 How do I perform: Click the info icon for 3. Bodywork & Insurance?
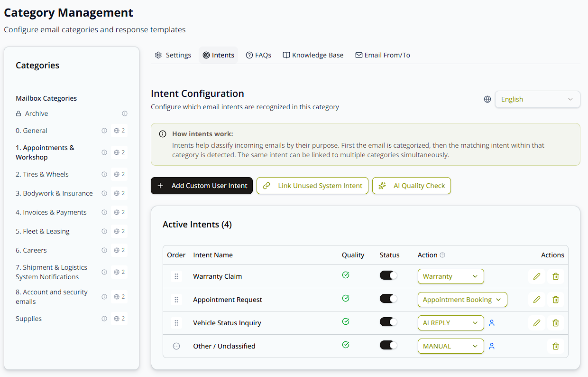coord(104,193)
